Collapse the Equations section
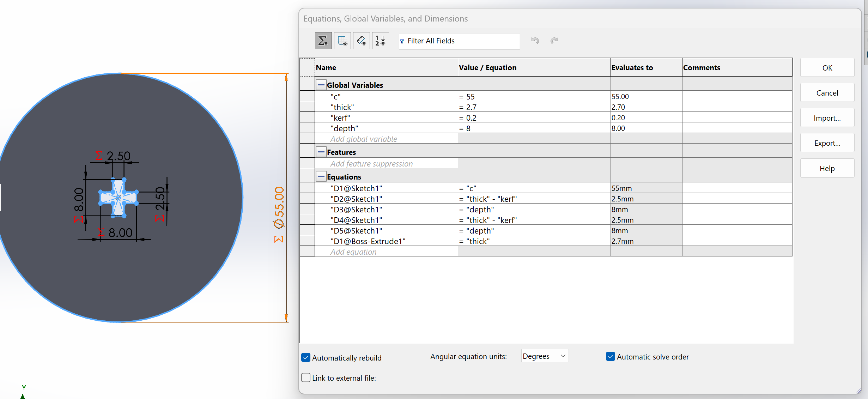The width and height of the screenshot is (868, 399). pos(321,176)
